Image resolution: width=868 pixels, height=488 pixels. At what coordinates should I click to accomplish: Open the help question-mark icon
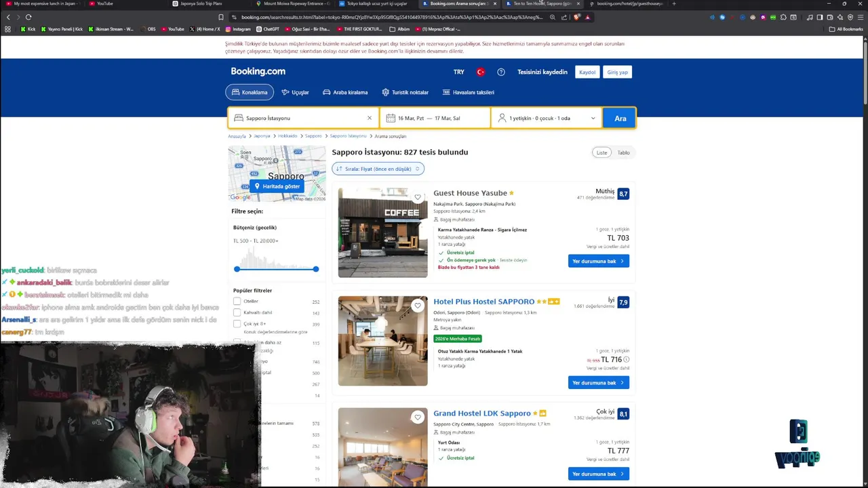[501, 72]
